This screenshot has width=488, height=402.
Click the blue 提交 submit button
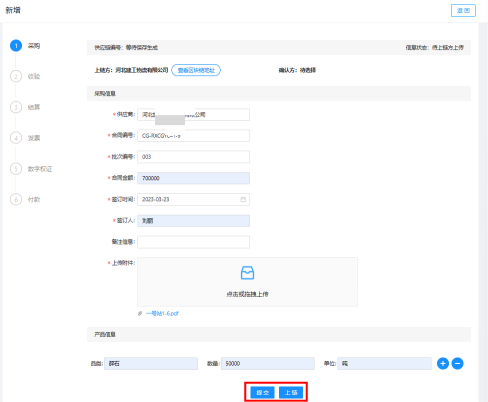pyautogui.click(x=262, y=392)
